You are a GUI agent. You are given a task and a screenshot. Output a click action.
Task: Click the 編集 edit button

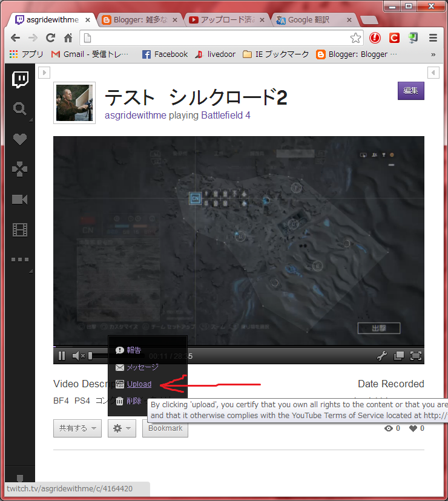pos(411,91)
